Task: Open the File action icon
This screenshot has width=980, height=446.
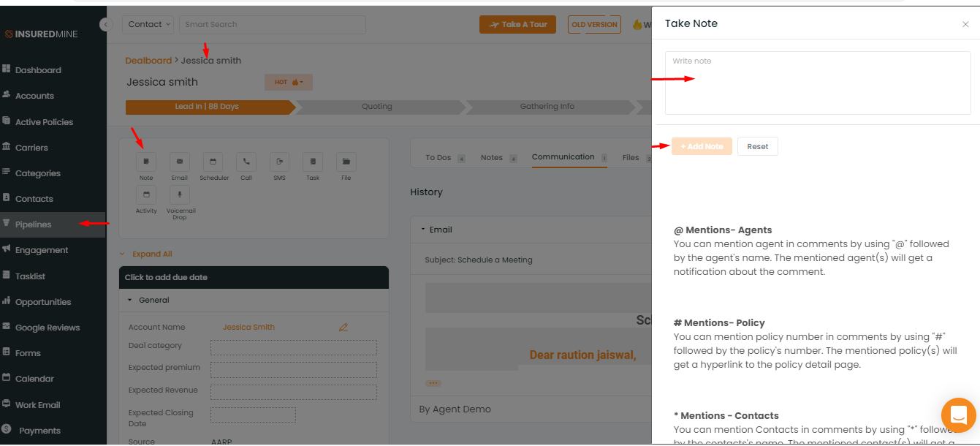Action: tap(346, 161)
